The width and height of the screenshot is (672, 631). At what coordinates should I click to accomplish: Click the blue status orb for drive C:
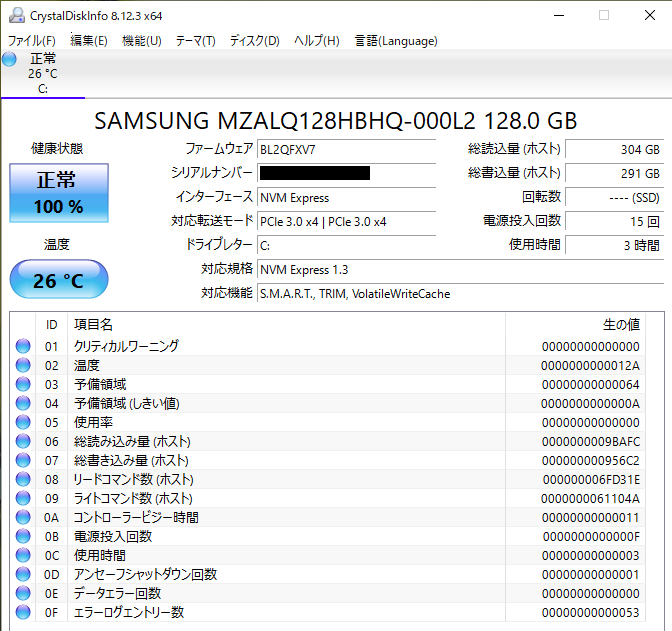[x=9, y=59]
